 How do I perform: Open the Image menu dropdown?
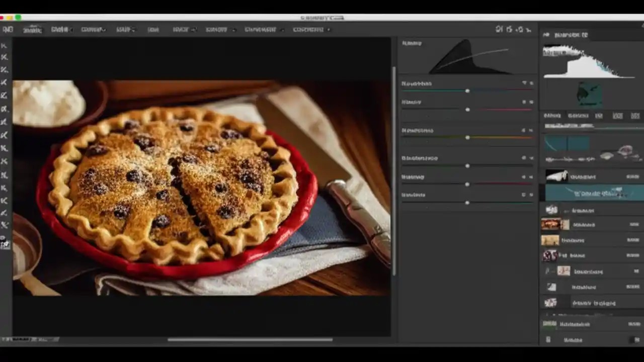pyautogui.click(x=93, y=29)
